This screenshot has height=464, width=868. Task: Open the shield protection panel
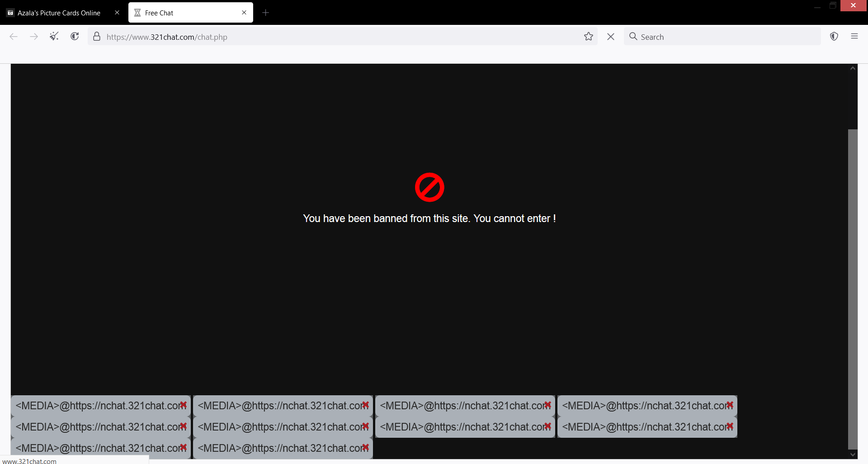click(834, 36)
